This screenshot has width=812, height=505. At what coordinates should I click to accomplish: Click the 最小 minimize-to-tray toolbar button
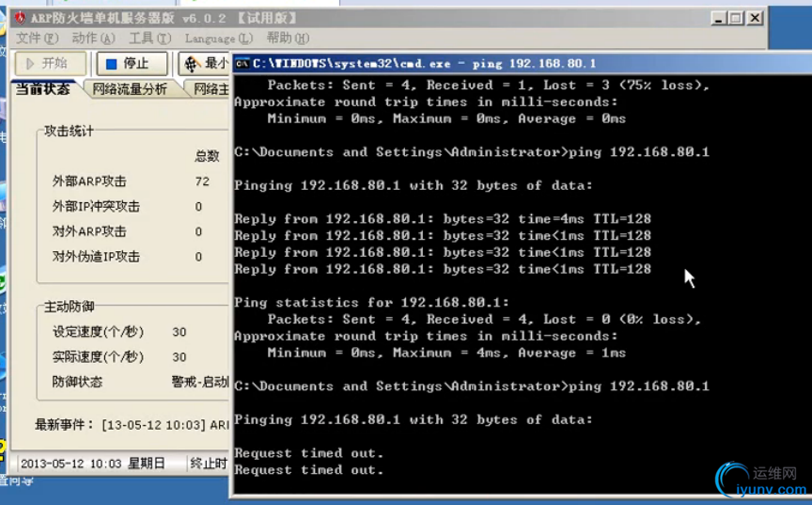coord(205,64)
